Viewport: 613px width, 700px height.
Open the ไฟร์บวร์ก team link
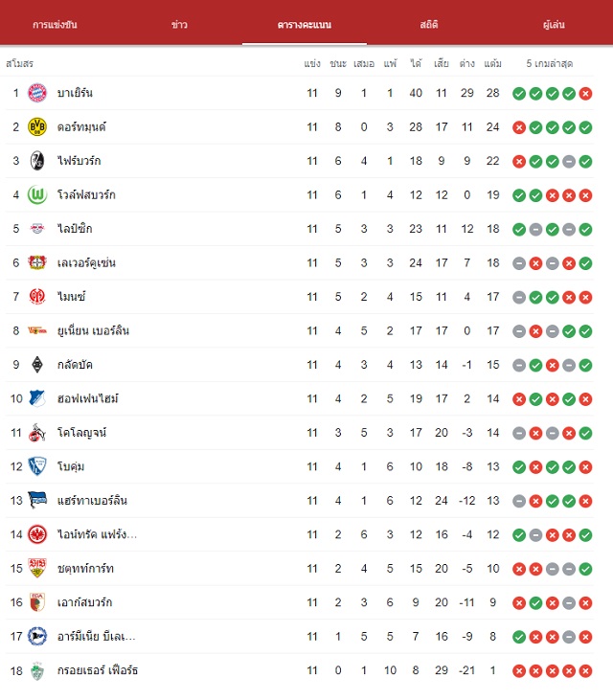click(79, 161)
